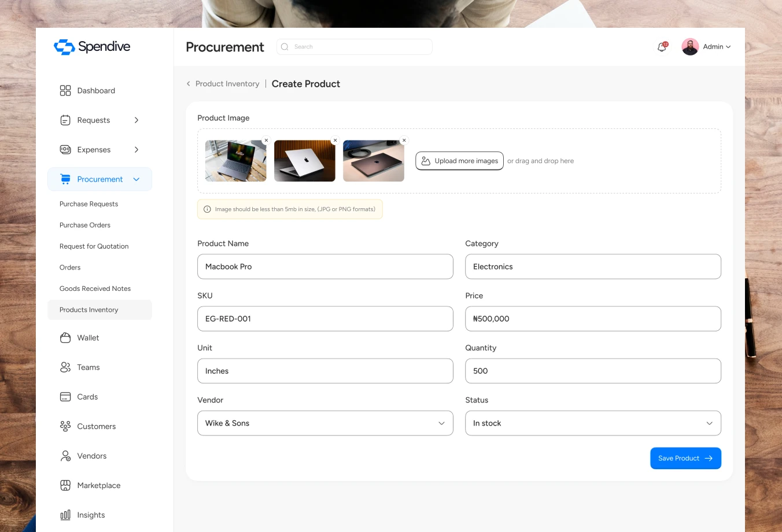The width and height of the screenshot is (782, 532).
Task: Remove the third product image
Action: click(404, 141)
